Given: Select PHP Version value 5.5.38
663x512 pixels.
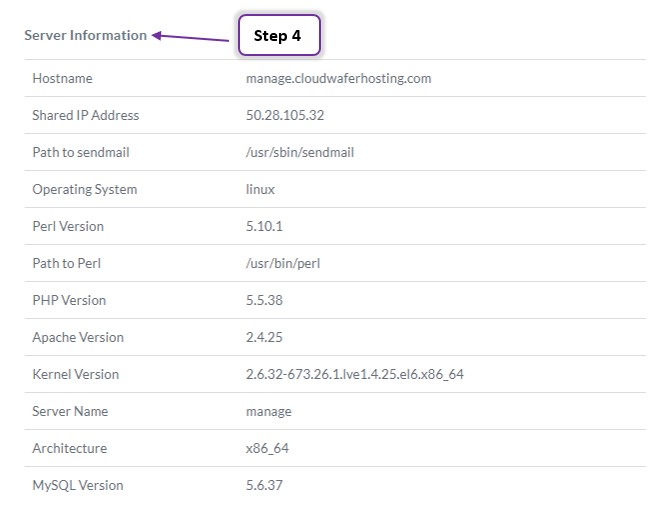Looking at the screenshot, I should (264, 300).
